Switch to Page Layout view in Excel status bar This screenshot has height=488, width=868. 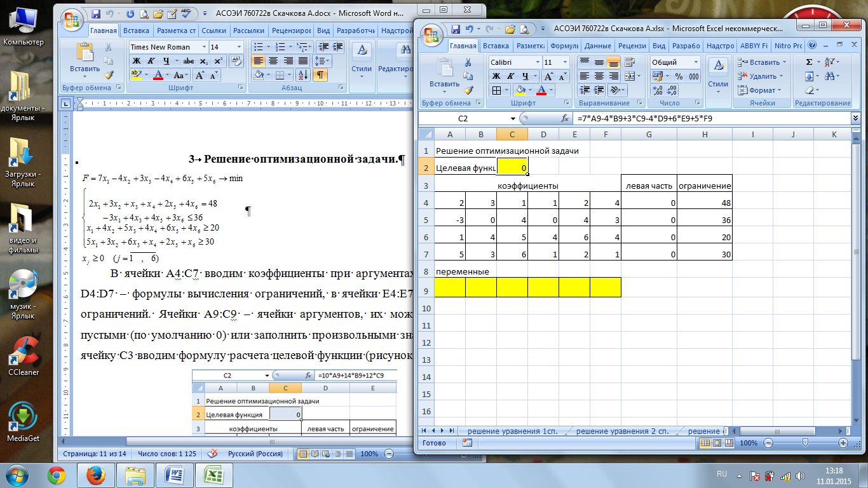coord(717,443)
